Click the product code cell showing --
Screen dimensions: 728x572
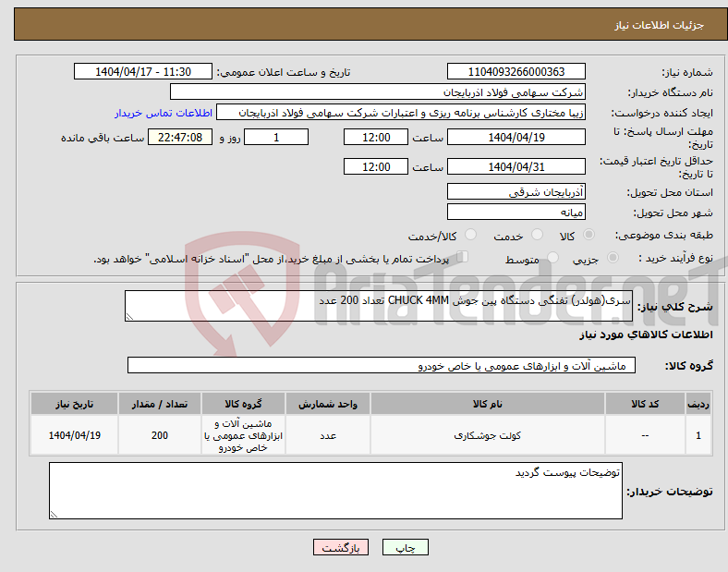[646, 435]
